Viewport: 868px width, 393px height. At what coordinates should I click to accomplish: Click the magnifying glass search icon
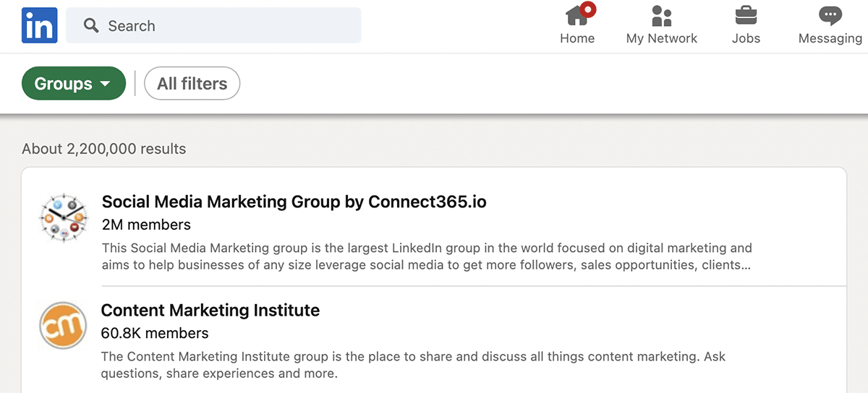click(x=91, y=26)
